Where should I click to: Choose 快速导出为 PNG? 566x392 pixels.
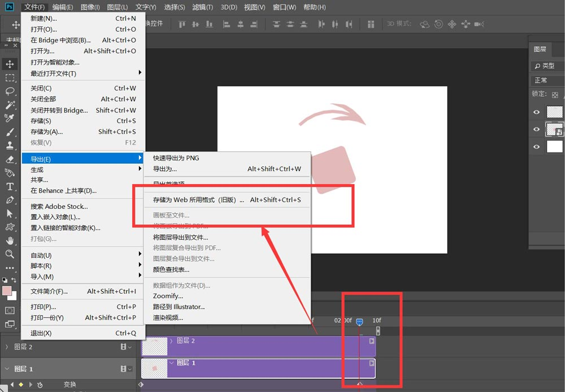point(227,158)
